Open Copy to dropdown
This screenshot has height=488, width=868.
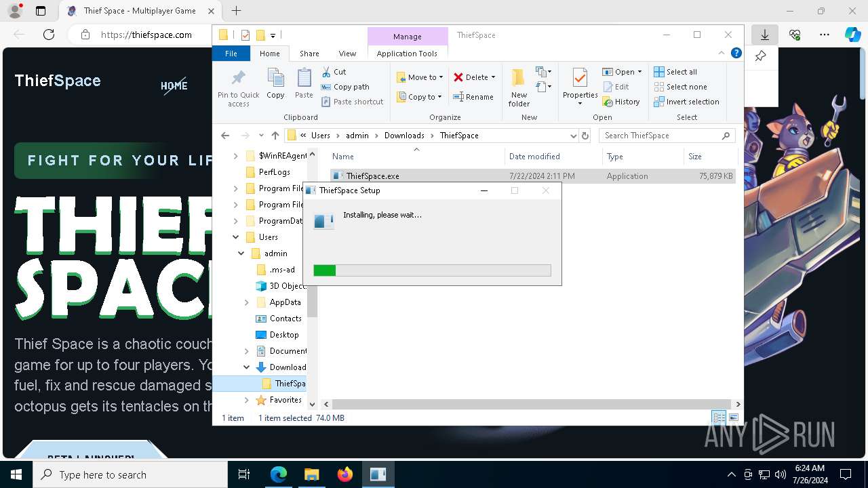click(x=420, y=97)
